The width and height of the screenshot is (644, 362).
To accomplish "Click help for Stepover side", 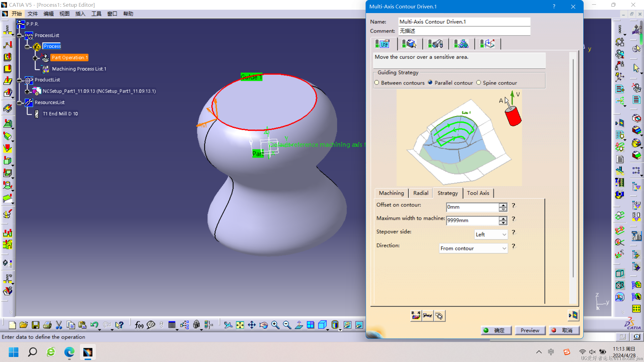I will click(513, 232).
